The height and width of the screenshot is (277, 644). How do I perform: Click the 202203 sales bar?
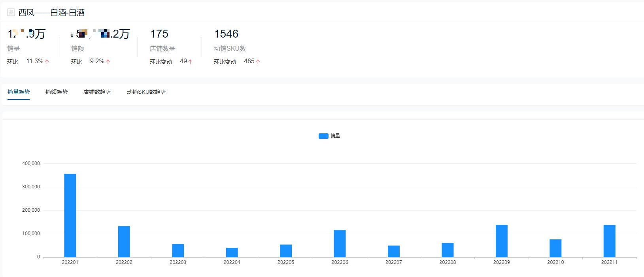[x=178, y=250]
